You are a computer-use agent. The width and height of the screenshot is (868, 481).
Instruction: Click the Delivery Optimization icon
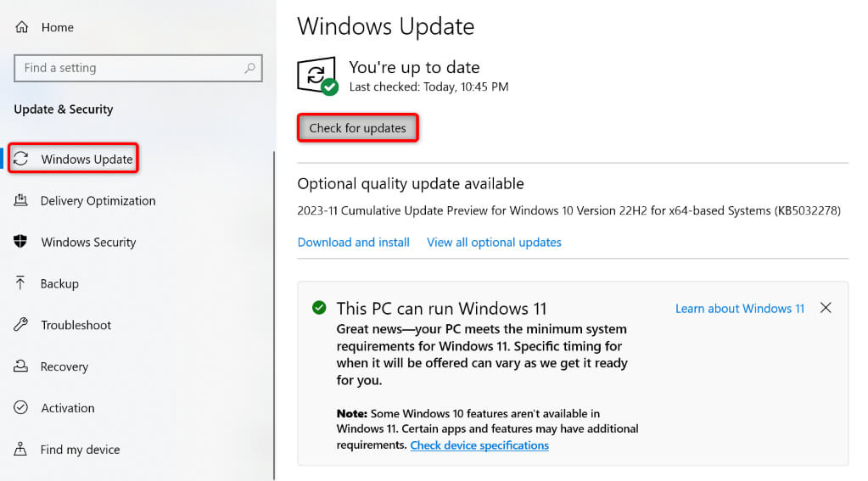[x=20, y=200]
